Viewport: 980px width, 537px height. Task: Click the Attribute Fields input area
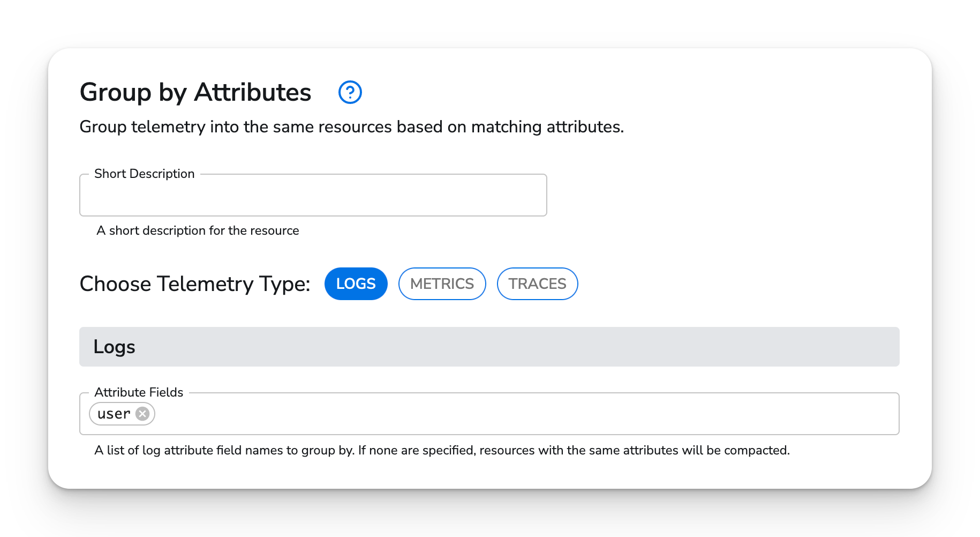(x=428, y=413)
